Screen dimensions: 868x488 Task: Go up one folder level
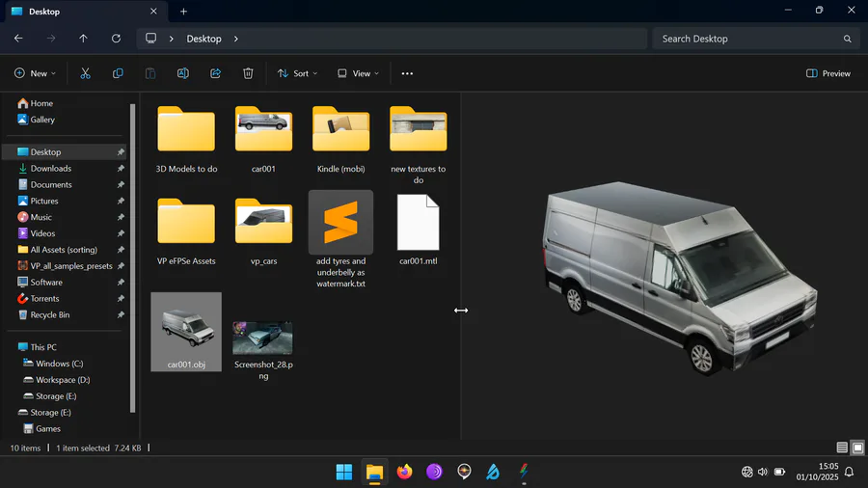[83, 39]
